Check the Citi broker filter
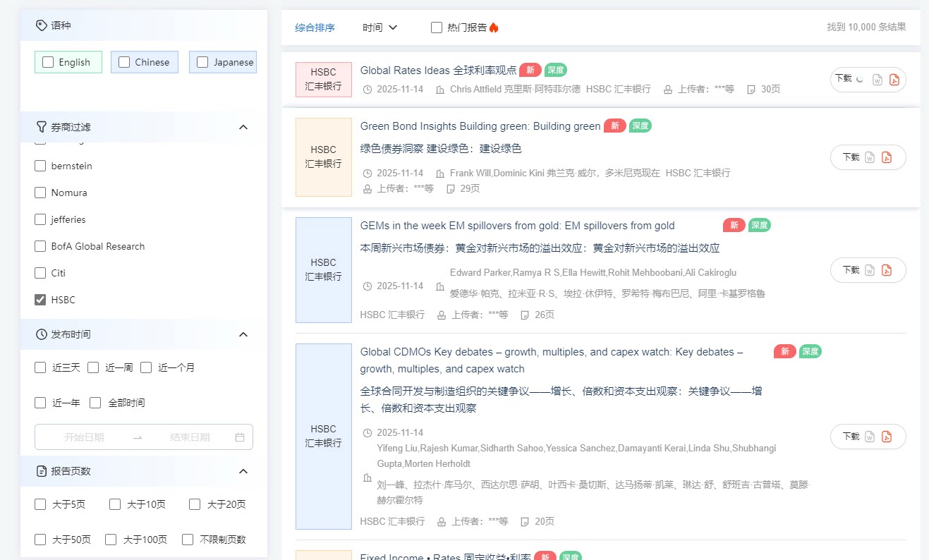 [x=40, y=274]
